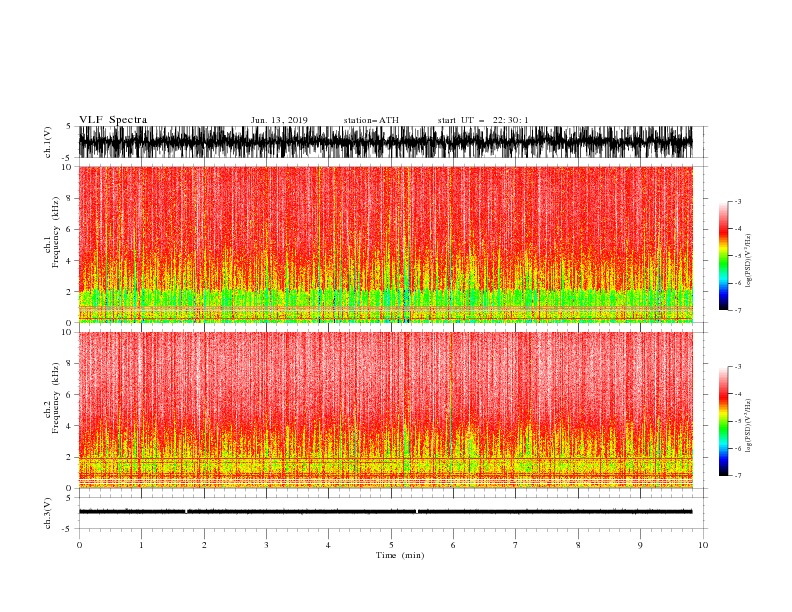
Task: Click the time axis tick label 0
Action: tap(79, 545)
